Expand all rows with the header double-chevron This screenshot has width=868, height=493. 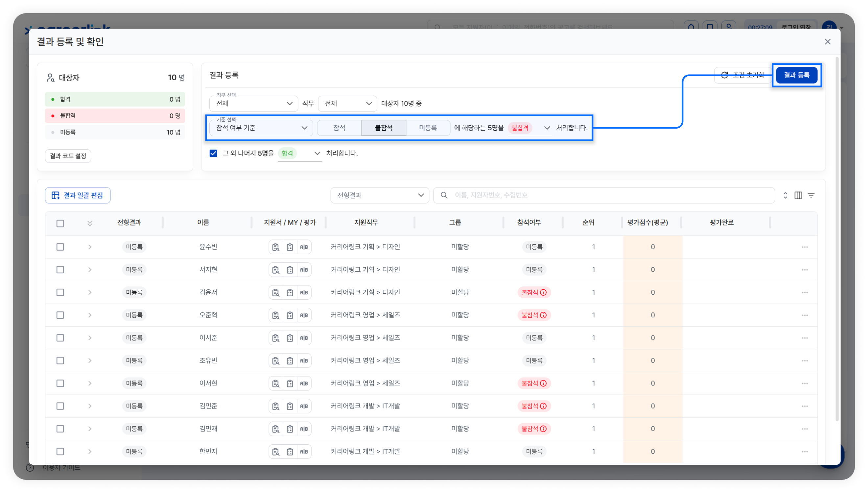pos(90,223)
